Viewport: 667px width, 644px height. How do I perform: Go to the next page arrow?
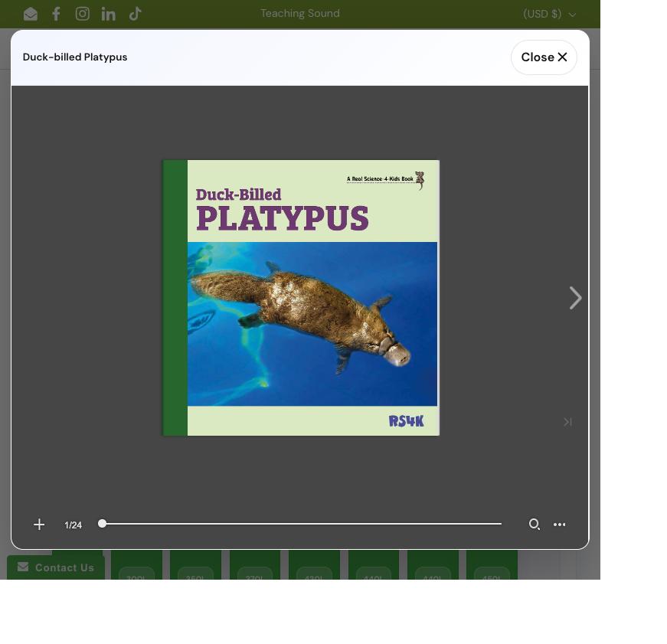pyautogui.click(x=575, y=298)
